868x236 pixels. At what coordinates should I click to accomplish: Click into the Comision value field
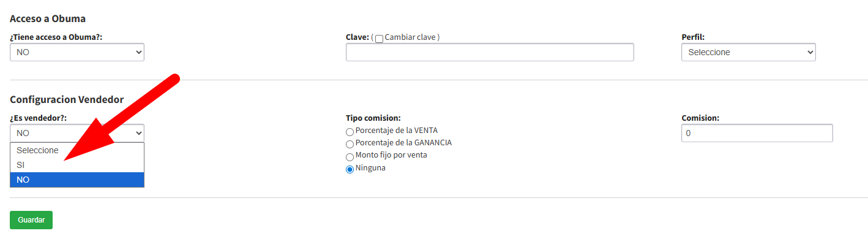tap(757, 133)
